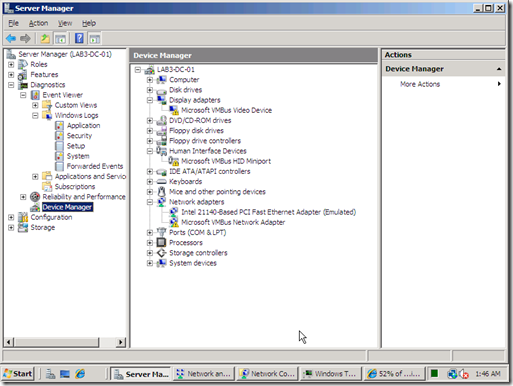The height and width of the screenshot is (386, 513).
Task: Click the Processors category icon
Action: point(161,243)
